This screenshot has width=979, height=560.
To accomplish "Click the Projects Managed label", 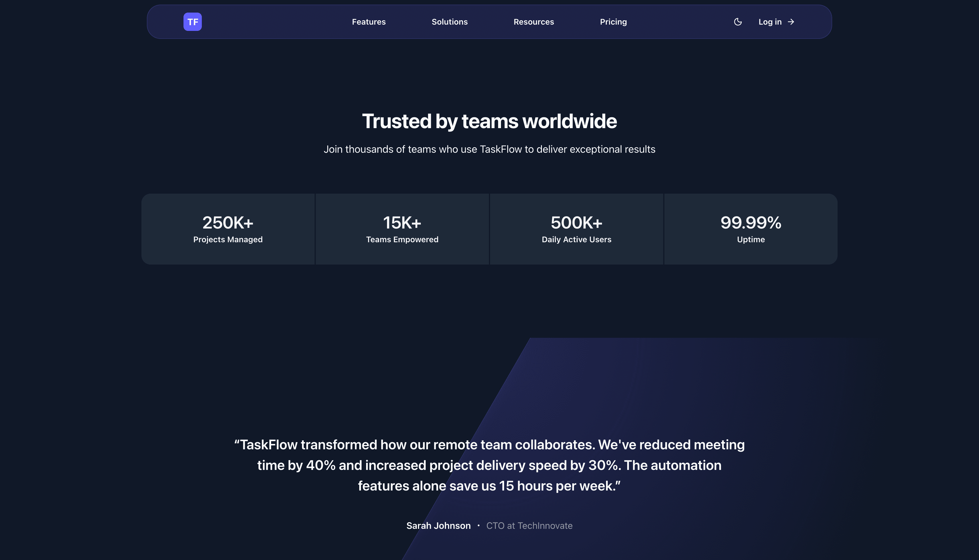I will [x=228, y=240].
